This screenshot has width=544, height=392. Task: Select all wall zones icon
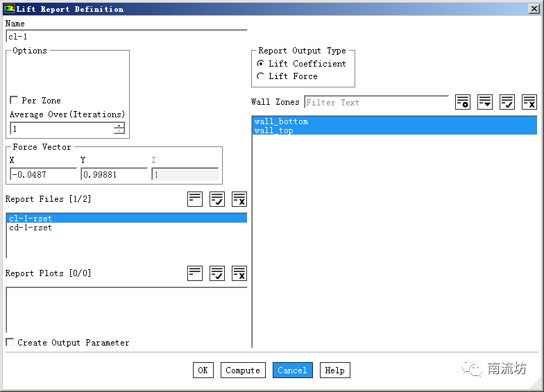(x=507, y=102)
